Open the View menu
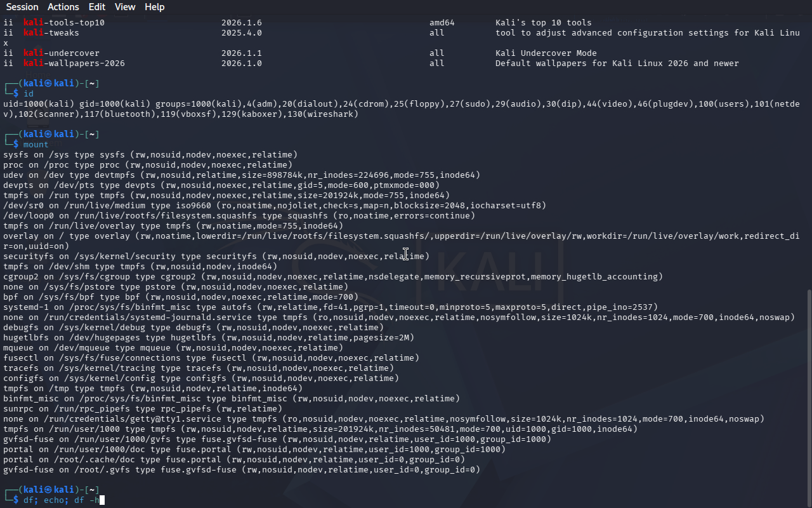The height and width of the screenshot is (508, 812). (x=125, y=7)
